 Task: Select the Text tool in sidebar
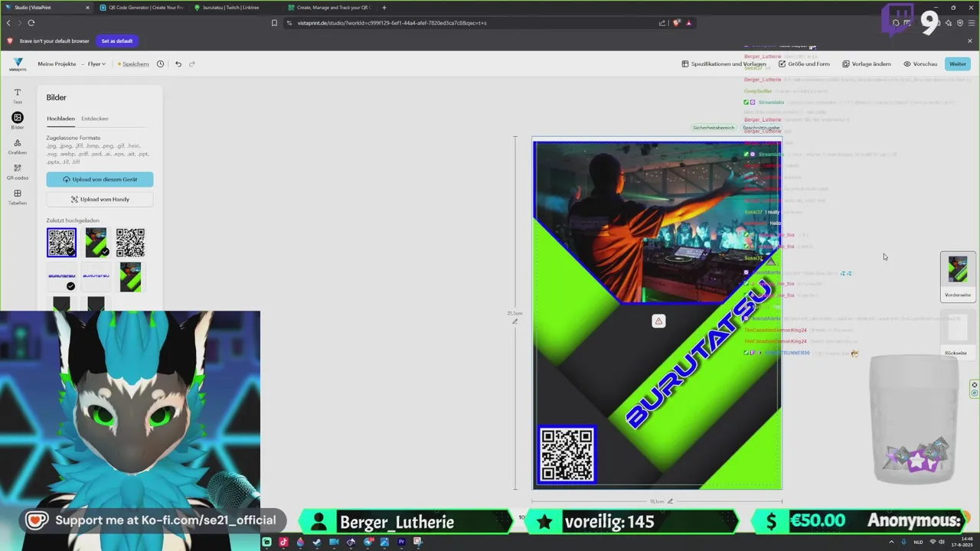click(18, 96)
